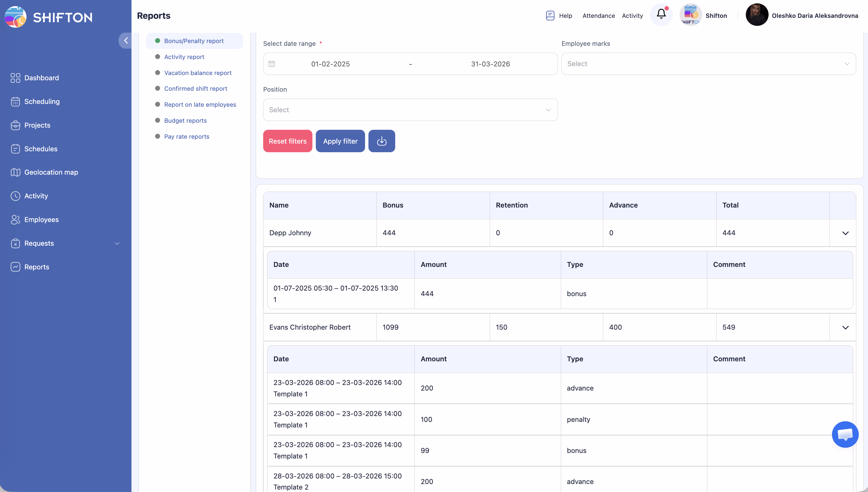Click the notification bell icon
868x492 pixels.
tap(661, 14)
